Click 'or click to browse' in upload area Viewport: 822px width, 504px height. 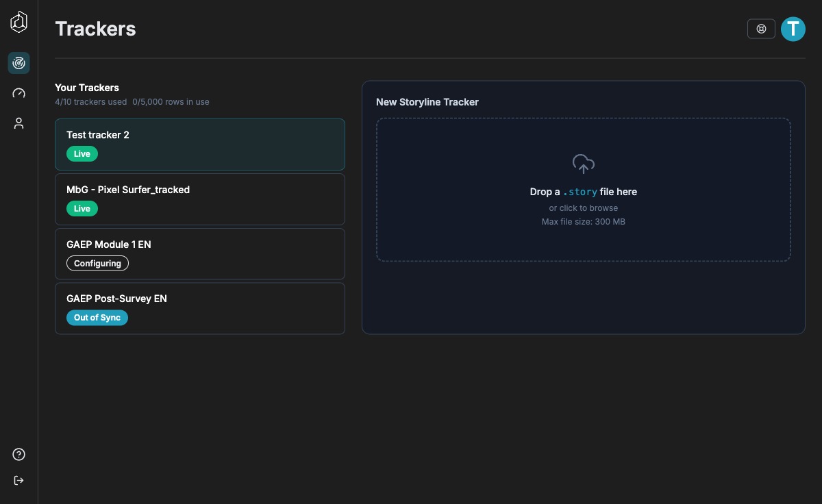584,208
